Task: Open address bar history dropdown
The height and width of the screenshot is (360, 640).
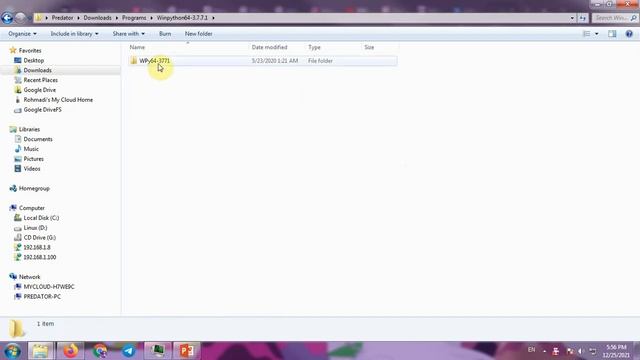Action: tap(572, 18)
